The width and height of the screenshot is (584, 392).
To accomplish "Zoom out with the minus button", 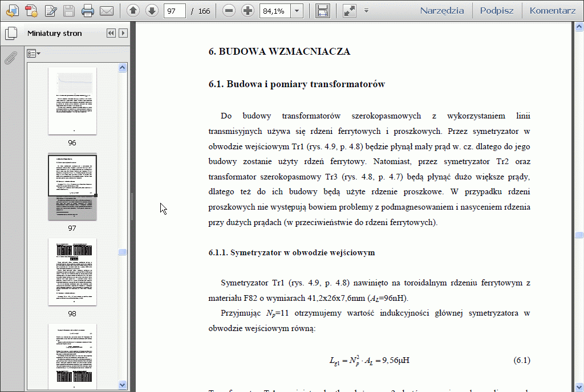I will (x=229, y=10).
